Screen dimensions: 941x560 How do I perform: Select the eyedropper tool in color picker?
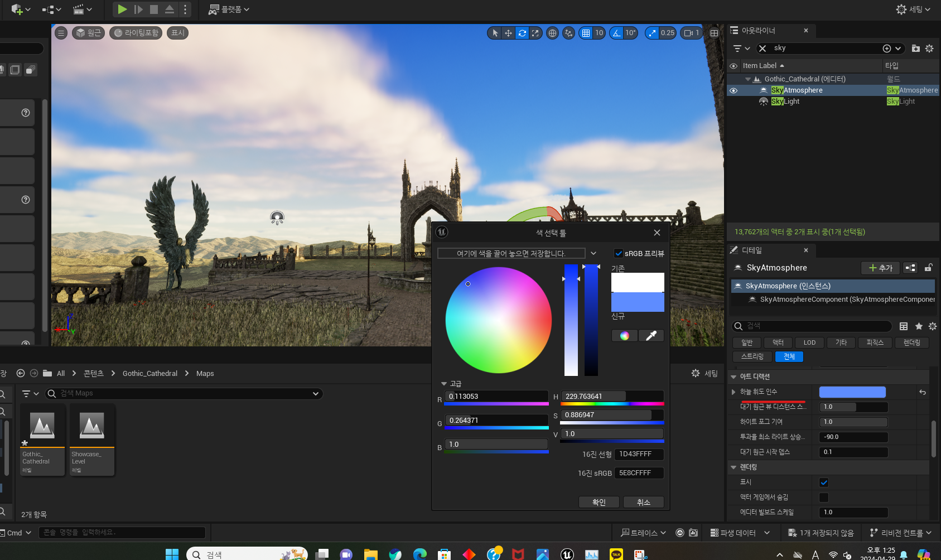tap(651, 335)
